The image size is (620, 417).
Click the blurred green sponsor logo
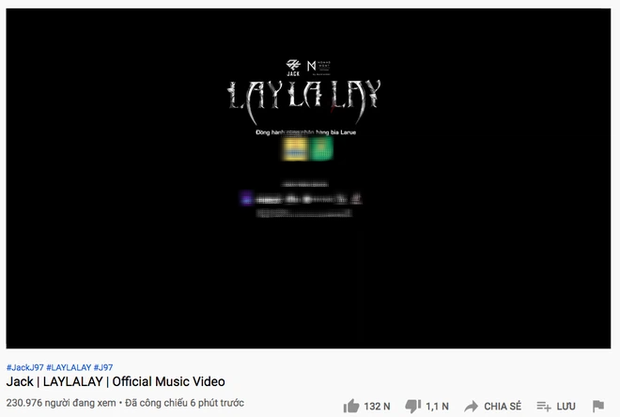[x=321, y=149]
